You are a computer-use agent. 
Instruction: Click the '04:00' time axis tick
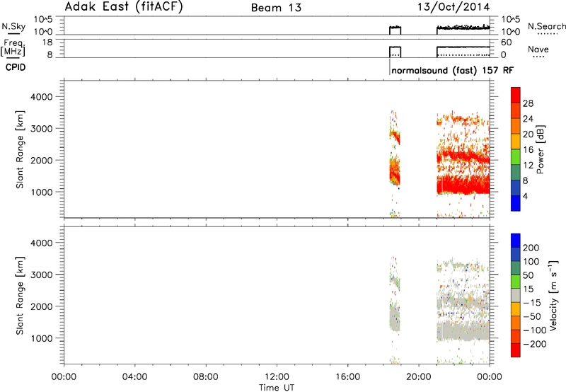coord(135,377)
